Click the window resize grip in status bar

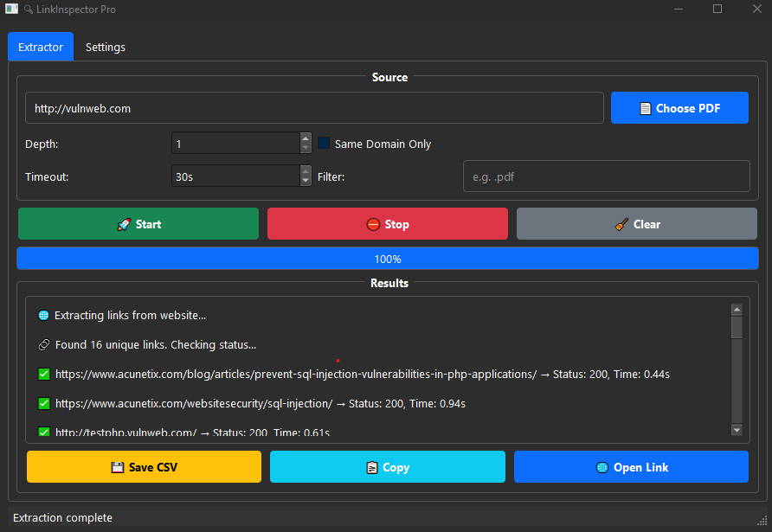tap(762, 520)
